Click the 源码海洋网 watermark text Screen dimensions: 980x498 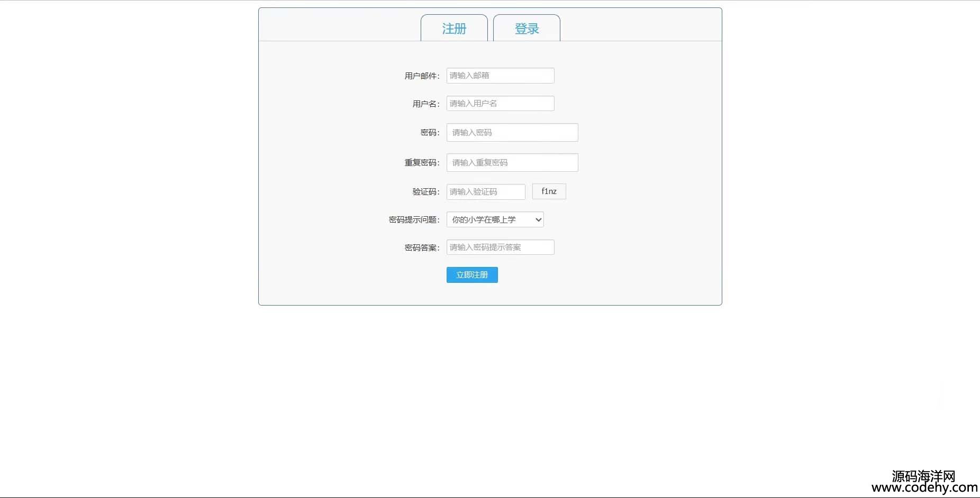point(923,476)
